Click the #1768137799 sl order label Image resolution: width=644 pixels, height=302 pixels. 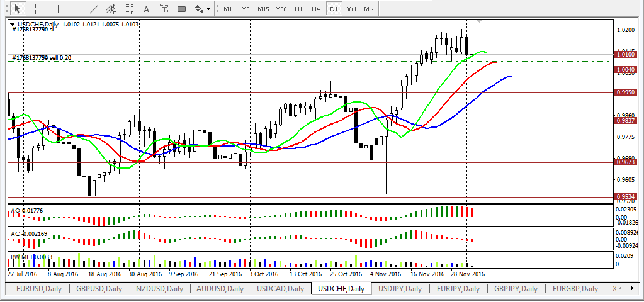(33, 30)
